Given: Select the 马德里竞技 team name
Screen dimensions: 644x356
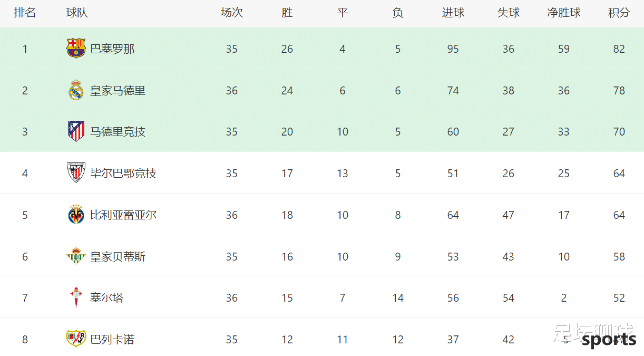Looking at the screenshot, I should tap(118, 132).
